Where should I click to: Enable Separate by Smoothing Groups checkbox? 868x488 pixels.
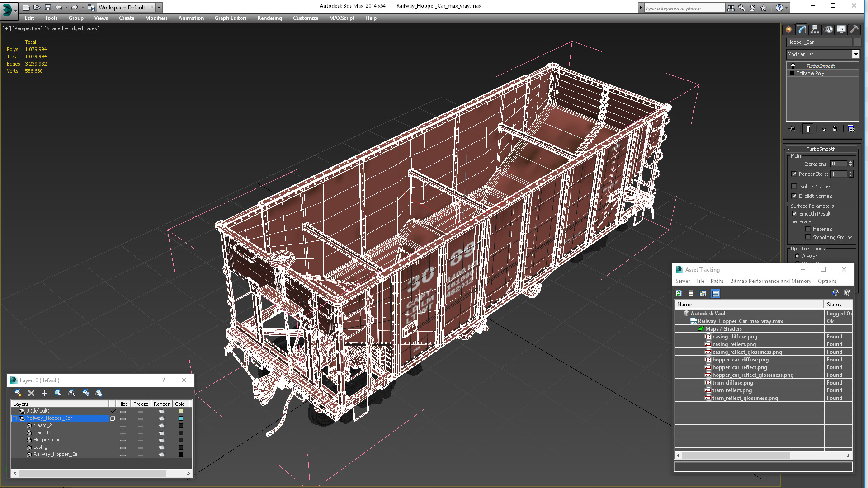[808, 237]
